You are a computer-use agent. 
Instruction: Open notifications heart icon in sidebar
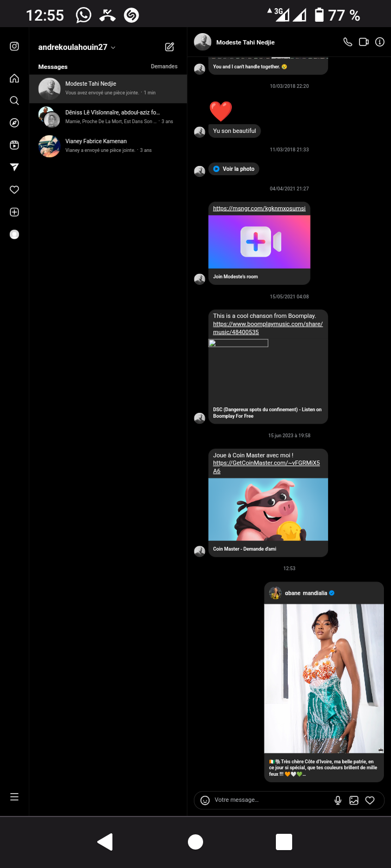pos(15,190)
